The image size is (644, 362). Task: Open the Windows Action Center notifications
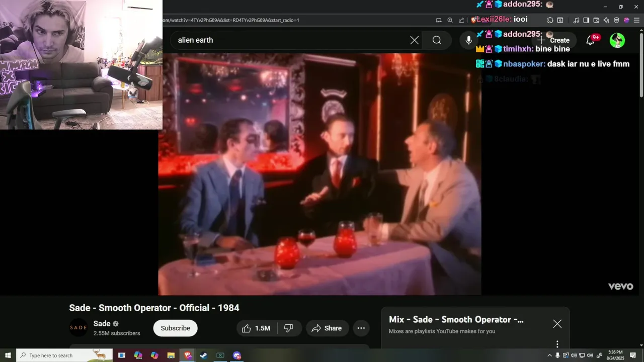633,355
